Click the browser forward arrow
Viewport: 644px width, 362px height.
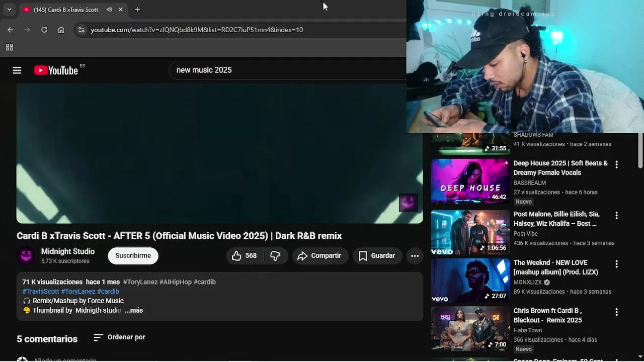pyautogui.click(x=27, y=30)
